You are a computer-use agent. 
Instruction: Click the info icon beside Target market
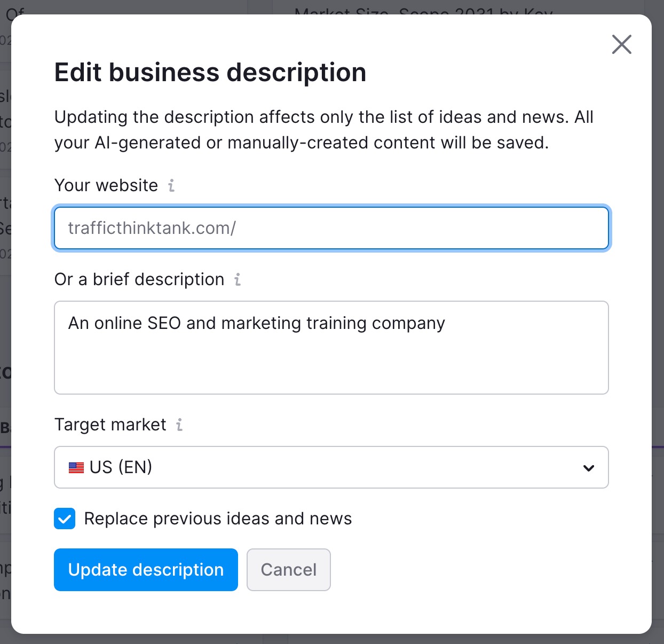point(180,425)
